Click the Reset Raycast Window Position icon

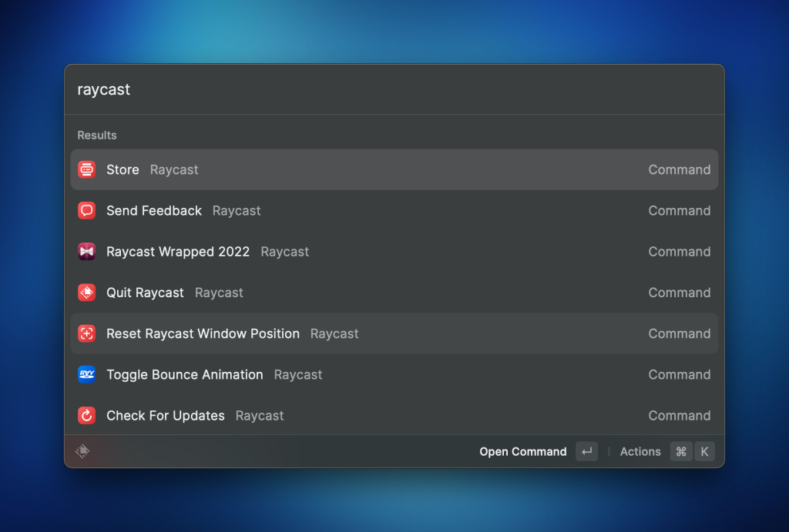[x=86, y=333]
